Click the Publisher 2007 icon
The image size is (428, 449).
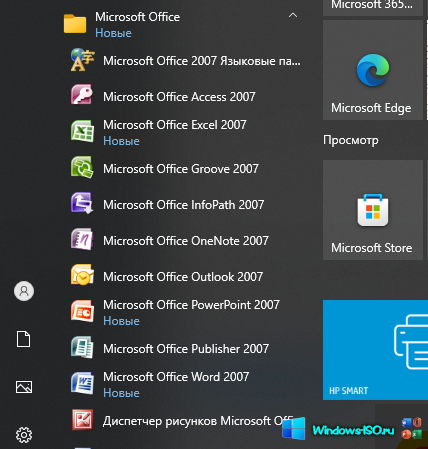pos(82,347)
